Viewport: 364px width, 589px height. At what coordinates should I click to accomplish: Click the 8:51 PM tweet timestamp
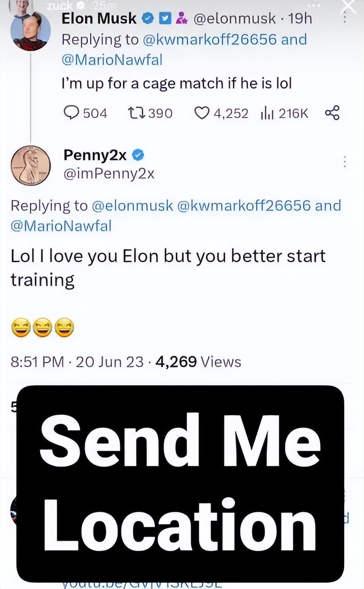pos(37,362)
